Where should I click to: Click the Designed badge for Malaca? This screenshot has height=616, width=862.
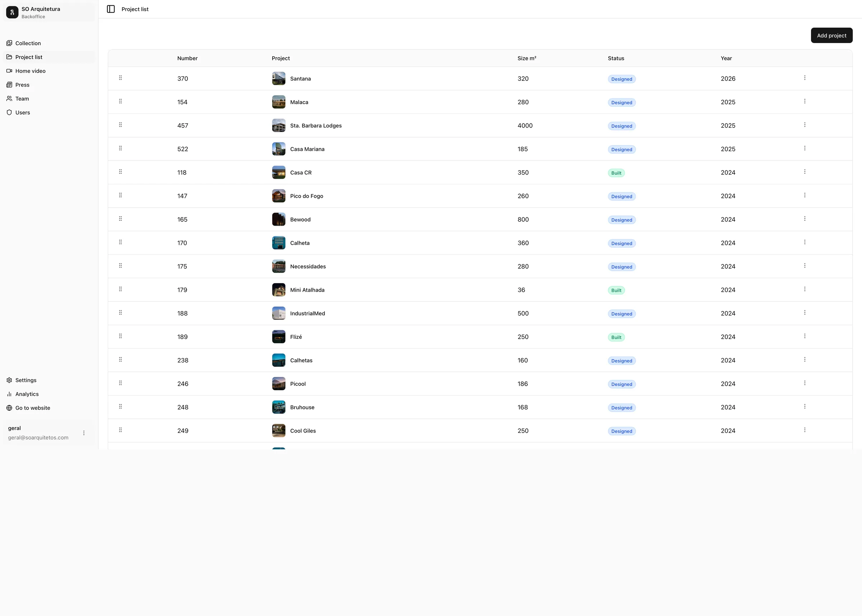[x=622, y=102]
